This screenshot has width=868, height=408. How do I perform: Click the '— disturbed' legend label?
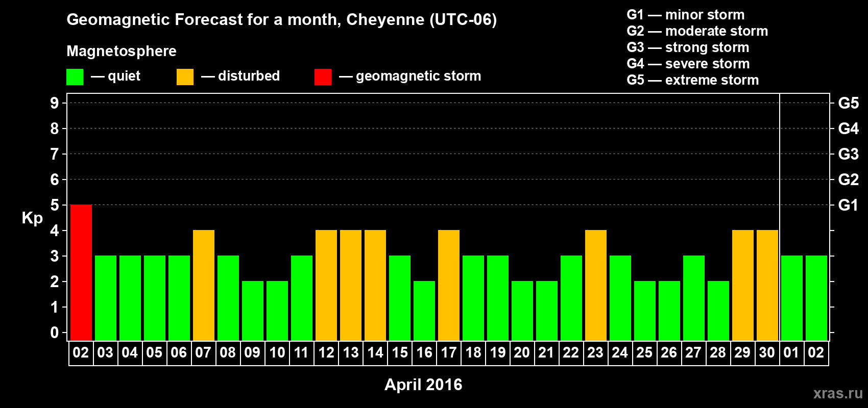pos(240,76)
